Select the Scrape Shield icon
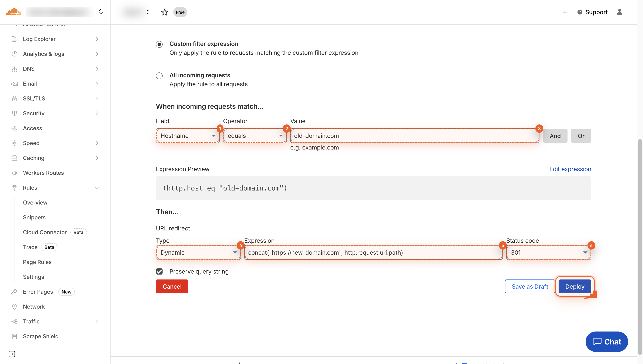This screenshot has width=643, height=364. click(14, 336)
